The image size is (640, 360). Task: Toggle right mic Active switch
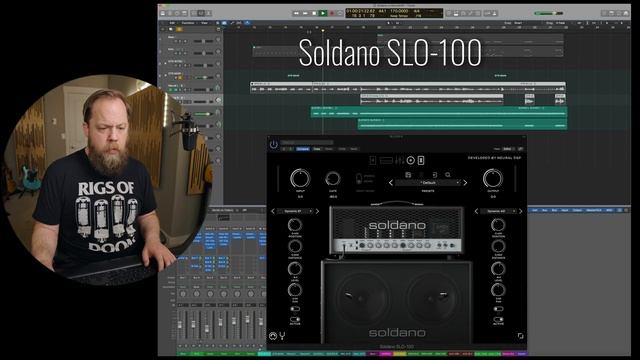pyautogui.click(x=498, y=319)
